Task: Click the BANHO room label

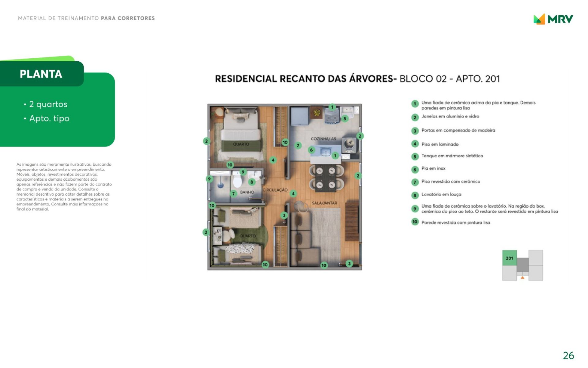Action: [x=247, y=192]
